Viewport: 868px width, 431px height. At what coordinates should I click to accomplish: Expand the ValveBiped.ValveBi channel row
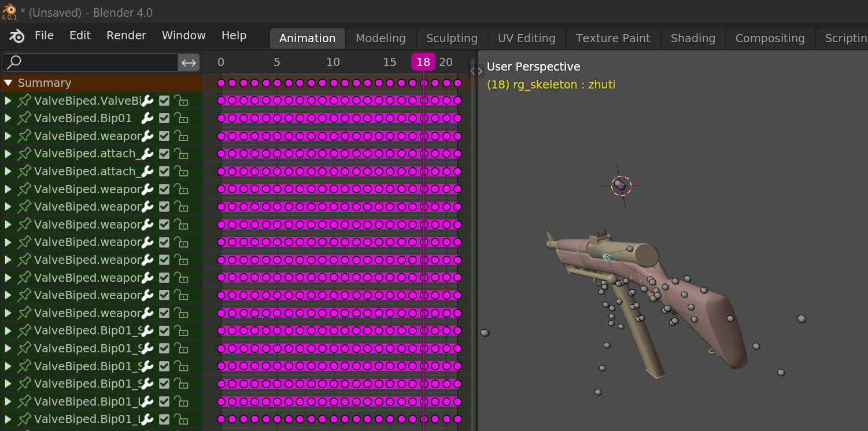8,101
